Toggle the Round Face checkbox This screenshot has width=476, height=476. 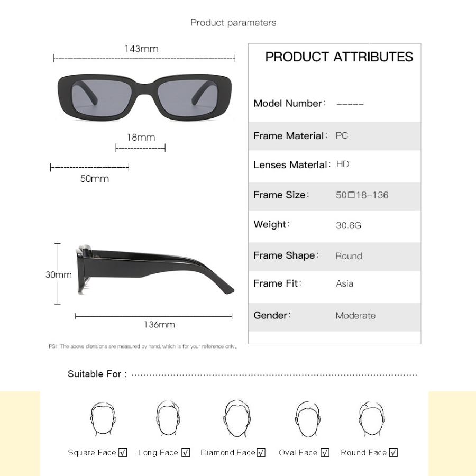coord(393,453)
